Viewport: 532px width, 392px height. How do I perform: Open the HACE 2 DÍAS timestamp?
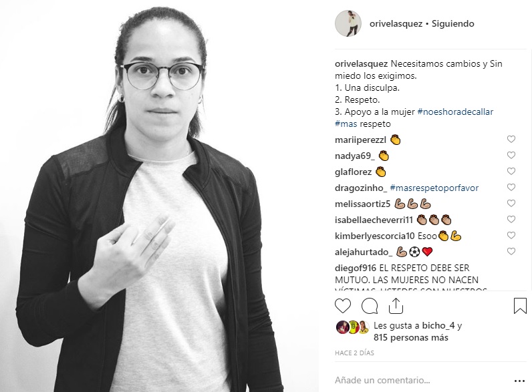pyautogui.click(x=354, y=353)
